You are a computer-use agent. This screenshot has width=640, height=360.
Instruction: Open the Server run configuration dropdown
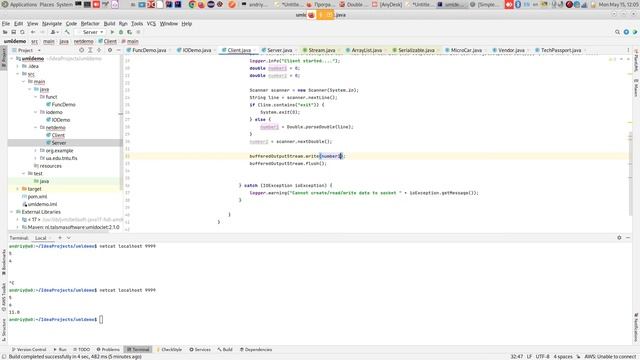[x=90, y=32]
